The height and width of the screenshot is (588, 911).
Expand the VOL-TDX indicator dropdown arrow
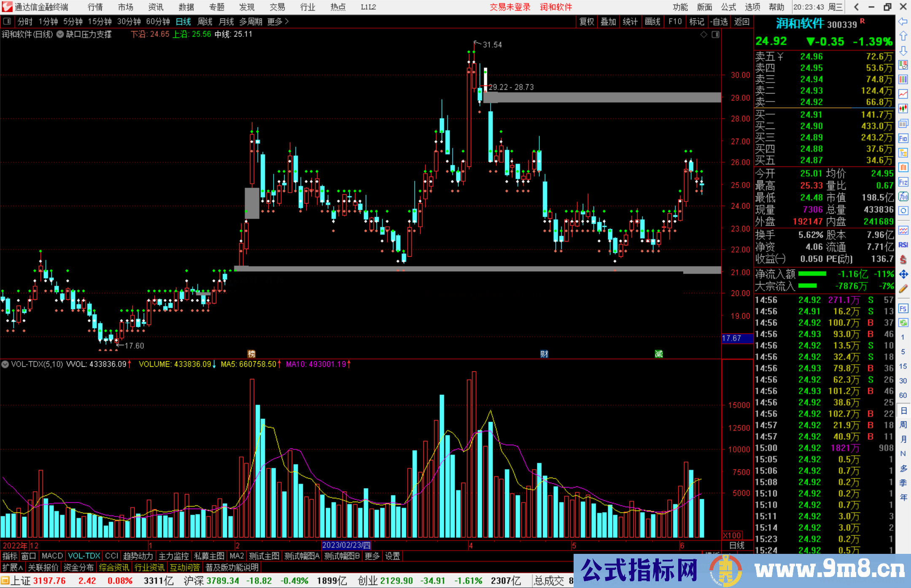5,364
